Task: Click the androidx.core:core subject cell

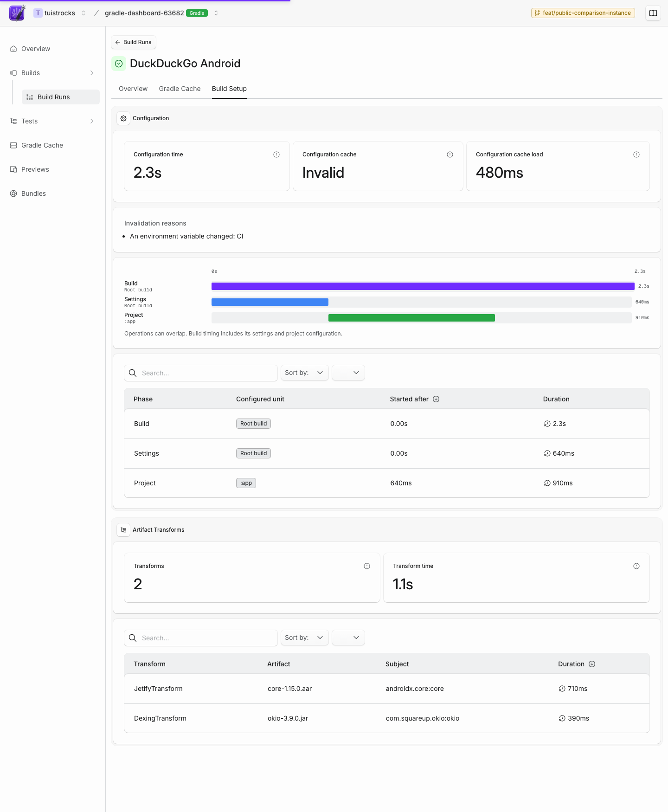Action: 415,689
